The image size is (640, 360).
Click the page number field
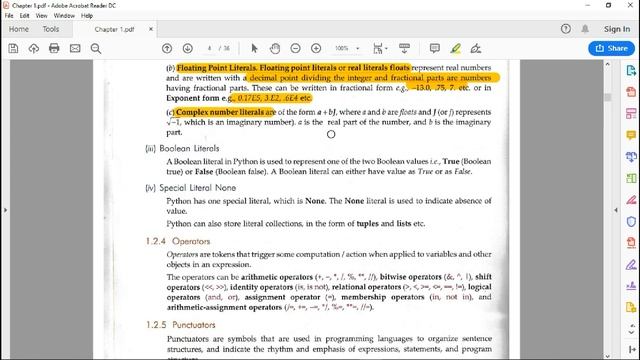(x=209, y=48)
